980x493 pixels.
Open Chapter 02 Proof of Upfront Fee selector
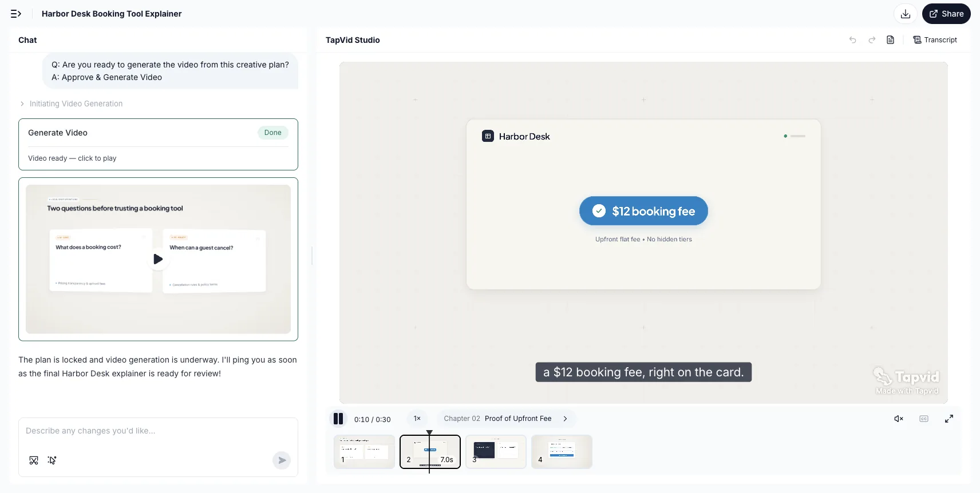506,419
